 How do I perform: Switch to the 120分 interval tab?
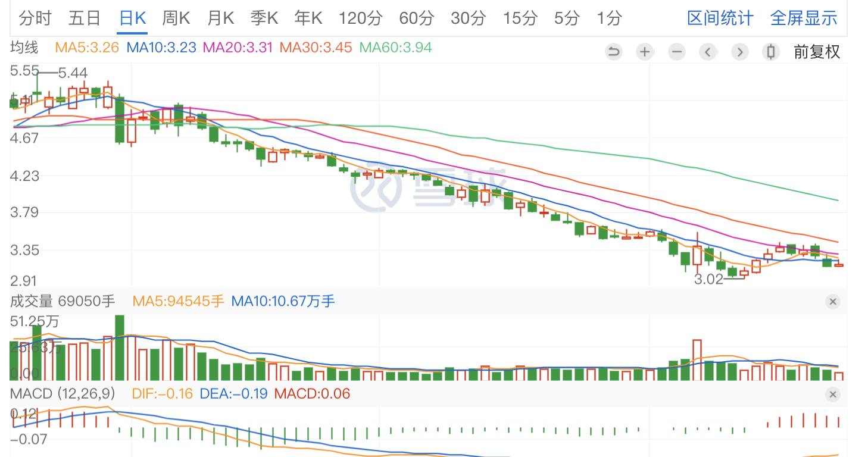[360, 18]
